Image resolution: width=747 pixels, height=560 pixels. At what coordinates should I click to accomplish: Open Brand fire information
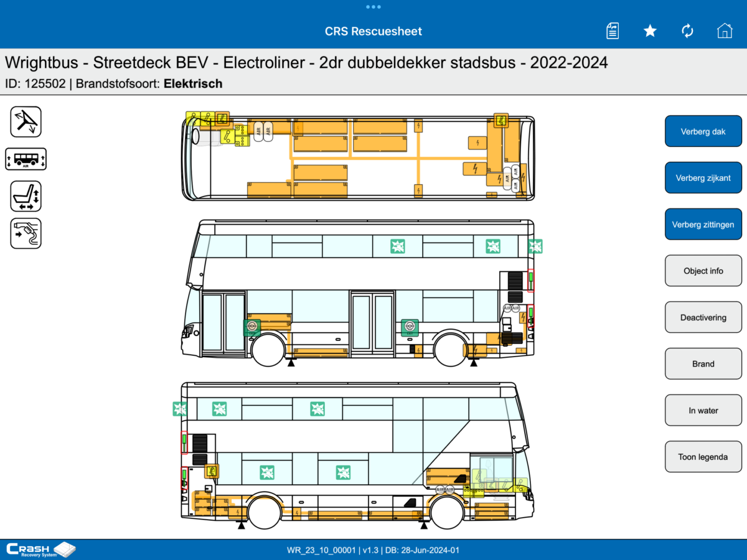(x=703, y=364)
